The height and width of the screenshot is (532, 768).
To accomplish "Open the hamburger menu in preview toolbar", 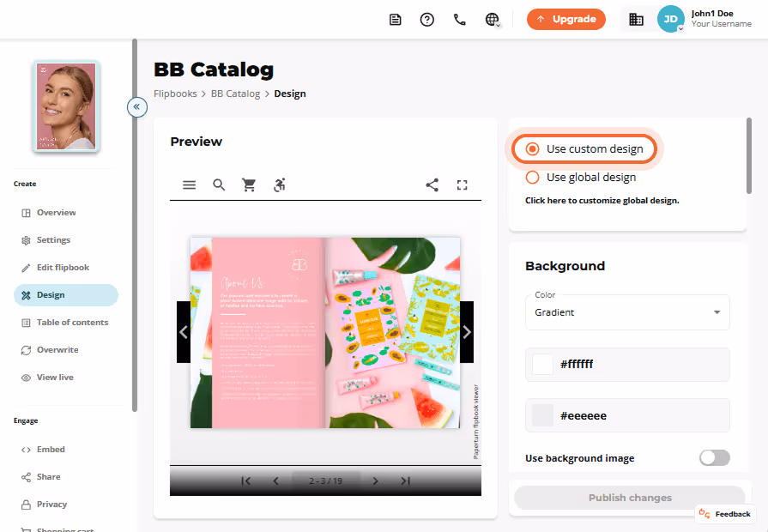I will point(189,185).
